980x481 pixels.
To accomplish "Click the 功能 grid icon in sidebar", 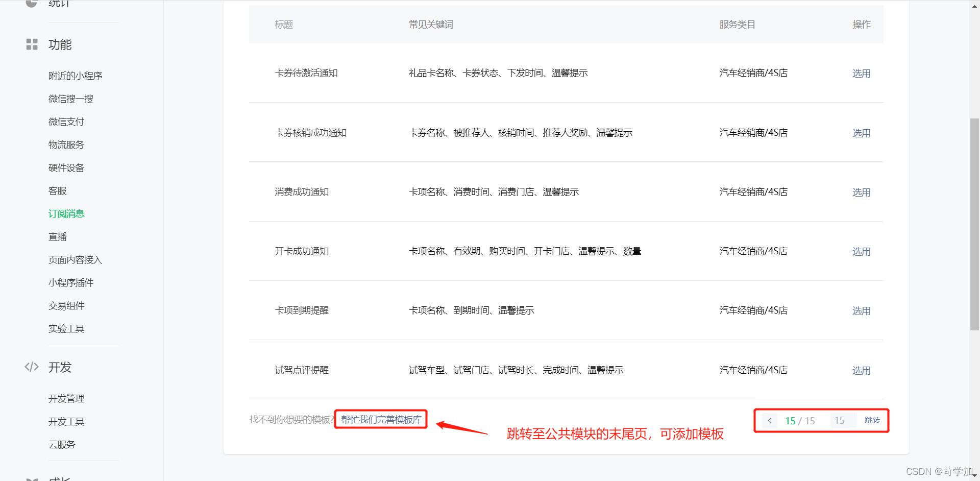I will click(x=32, y=44).
